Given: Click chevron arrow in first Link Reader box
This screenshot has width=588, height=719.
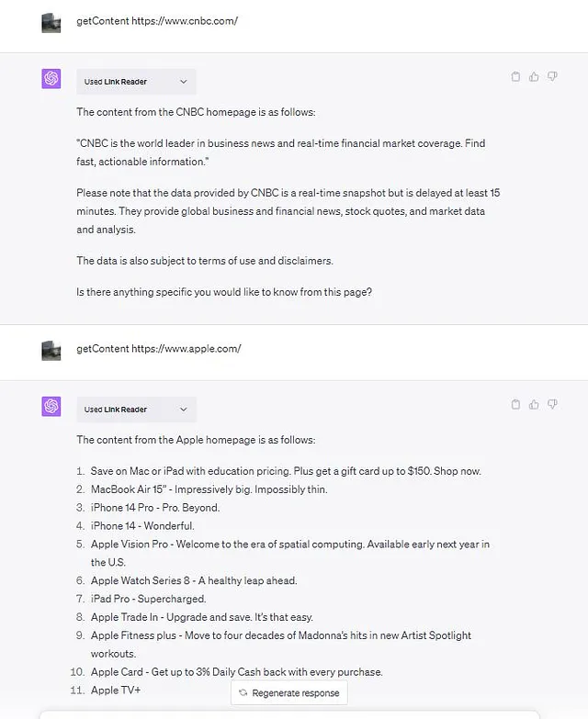Looking at the screenshot, I should [x=184, y=82].
